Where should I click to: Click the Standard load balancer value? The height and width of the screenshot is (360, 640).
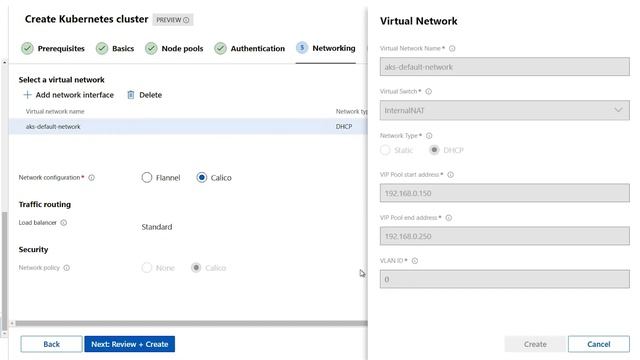(x=157, y=227)
